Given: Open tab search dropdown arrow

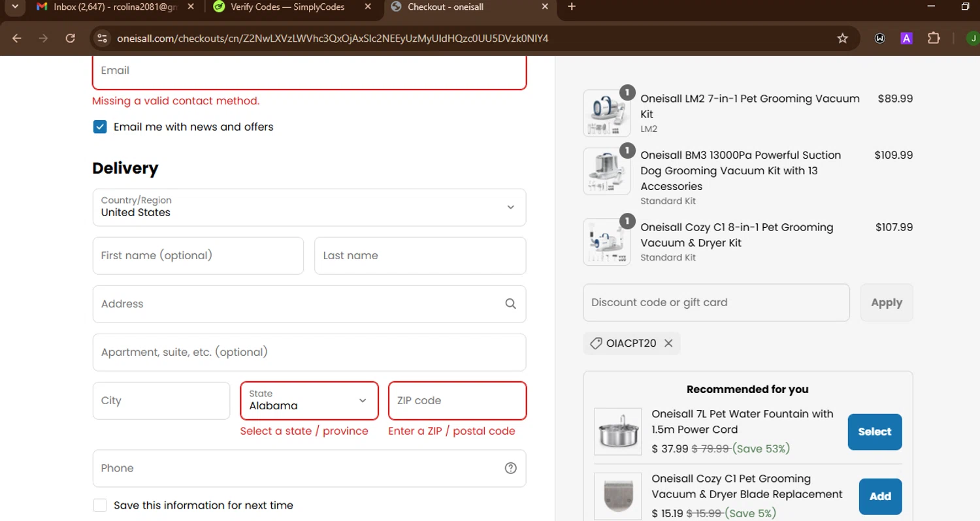Looking at the screenshot, I should point(14,7).
